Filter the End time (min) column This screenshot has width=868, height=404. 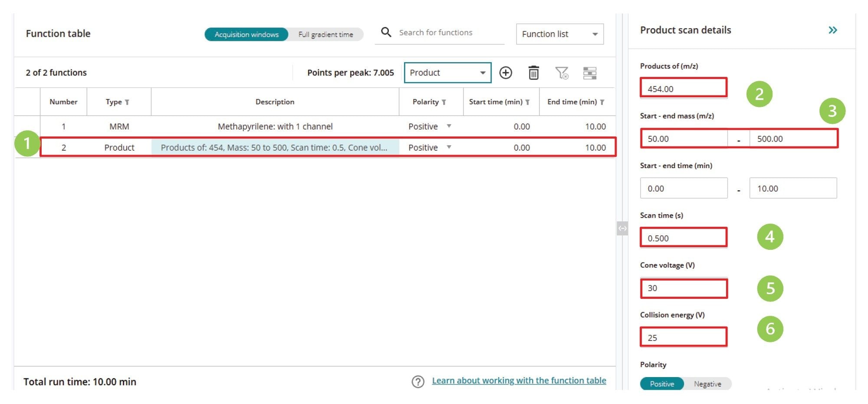point(602,102)
